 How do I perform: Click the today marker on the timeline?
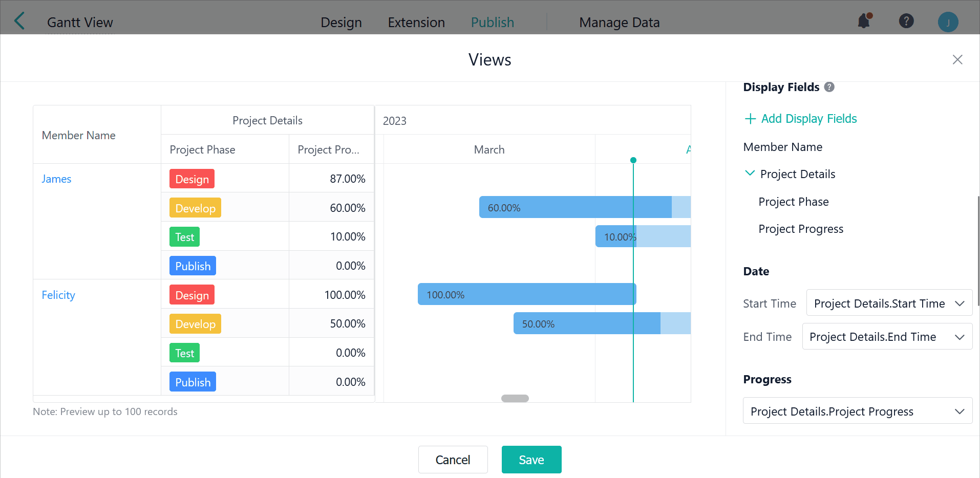click(x=633, y=160)
